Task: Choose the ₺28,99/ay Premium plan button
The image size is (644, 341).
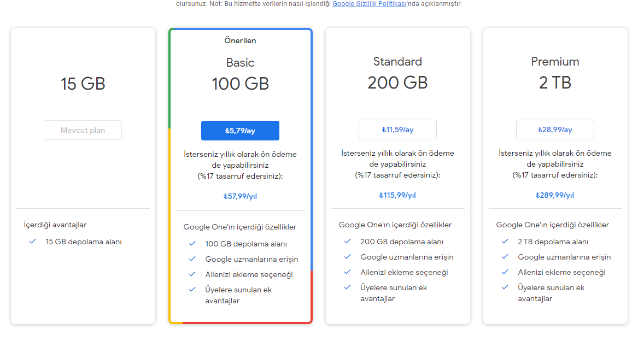Action: 555,130
